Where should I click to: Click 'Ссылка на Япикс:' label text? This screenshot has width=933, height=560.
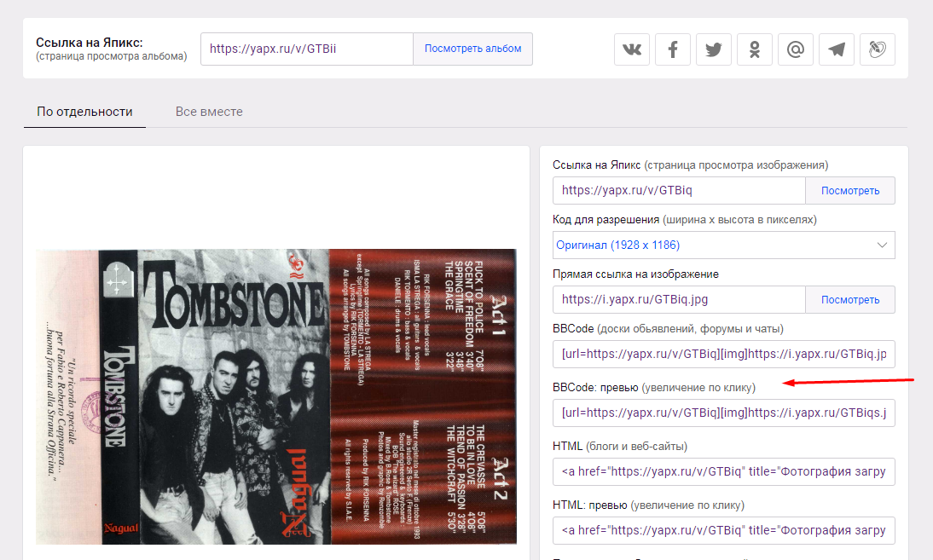(90, 43)
